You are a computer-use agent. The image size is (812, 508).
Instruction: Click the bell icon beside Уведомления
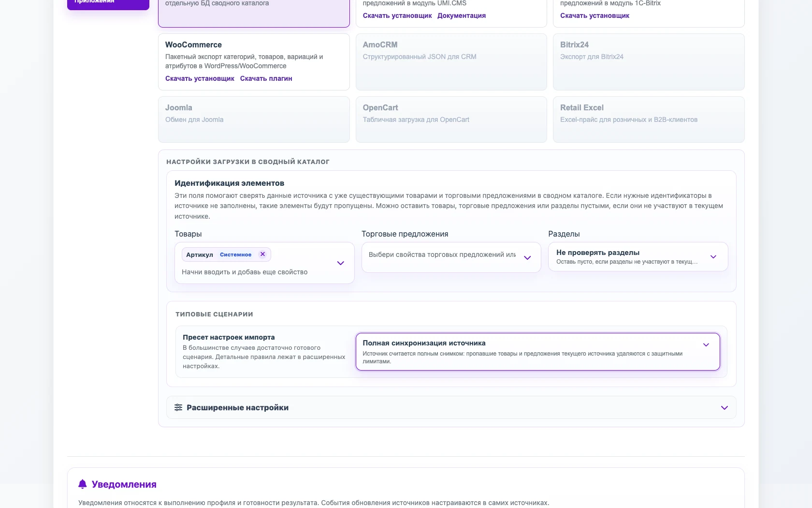coord(83,484)
